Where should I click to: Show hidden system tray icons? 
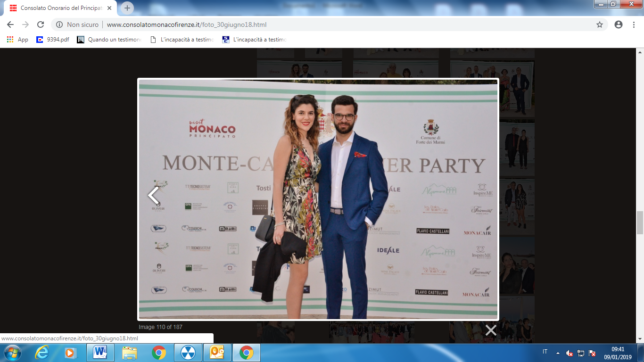[x=558, y=353]
